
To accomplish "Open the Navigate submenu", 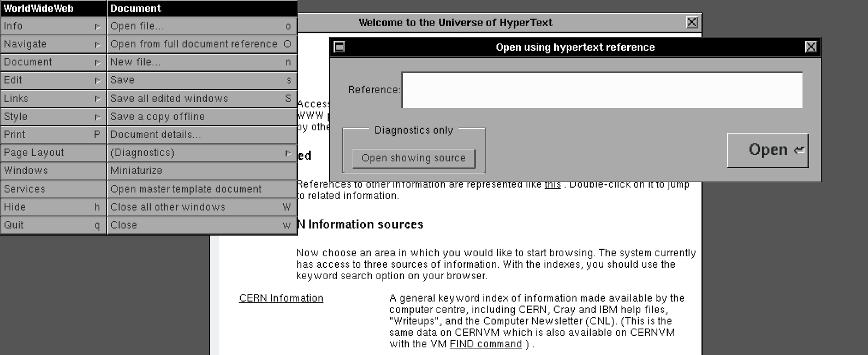I will [53, 44].
